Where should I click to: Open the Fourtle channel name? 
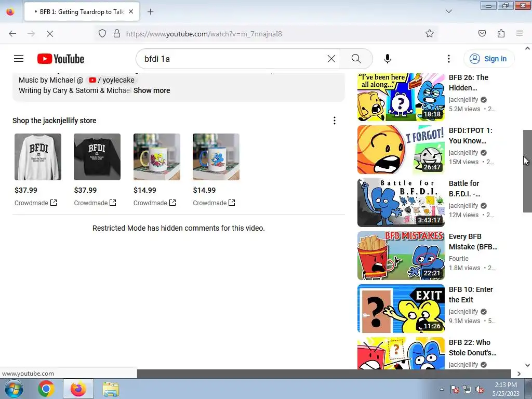(x=458, y=259)
